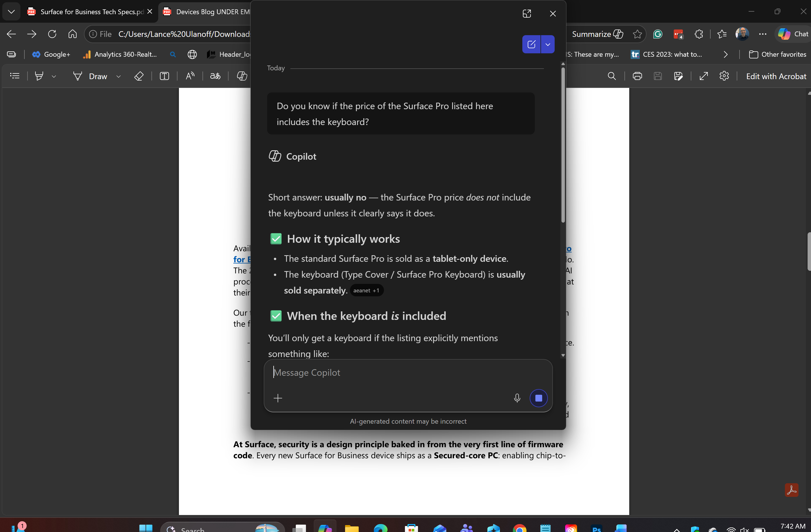Select the PDF eraser tool
This screenshot has width=811, height=532.
tap(139, 76)
